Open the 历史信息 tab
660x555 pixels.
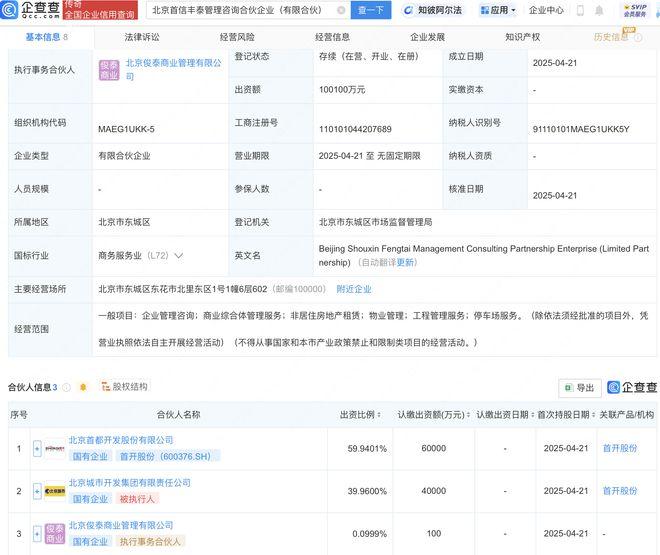[611, 37]
